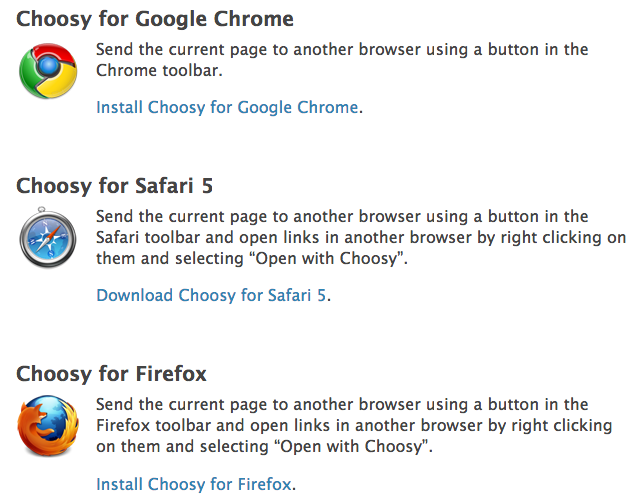Click the first description line under the Google Chrome heading
631x504 pixels.
coord(342,50)
